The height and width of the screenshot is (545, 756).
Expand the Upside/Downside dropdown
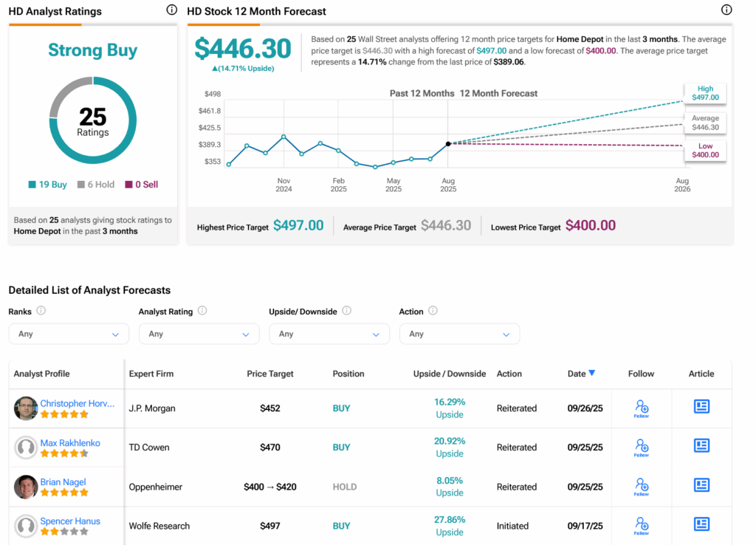click(x=329, y=334)
